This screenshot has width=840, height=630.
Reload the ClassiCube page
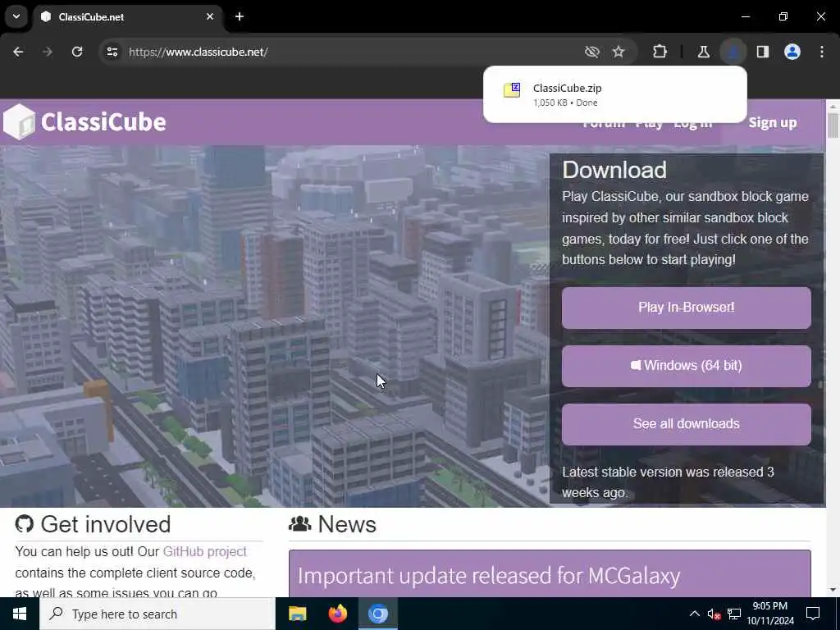(77, 52)
